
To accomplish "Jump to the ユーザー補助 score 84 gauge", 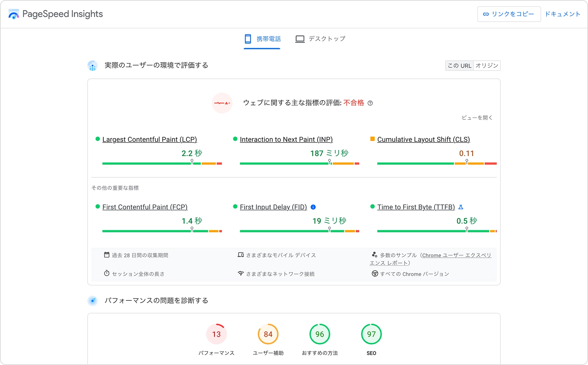I will pos(268,334).
